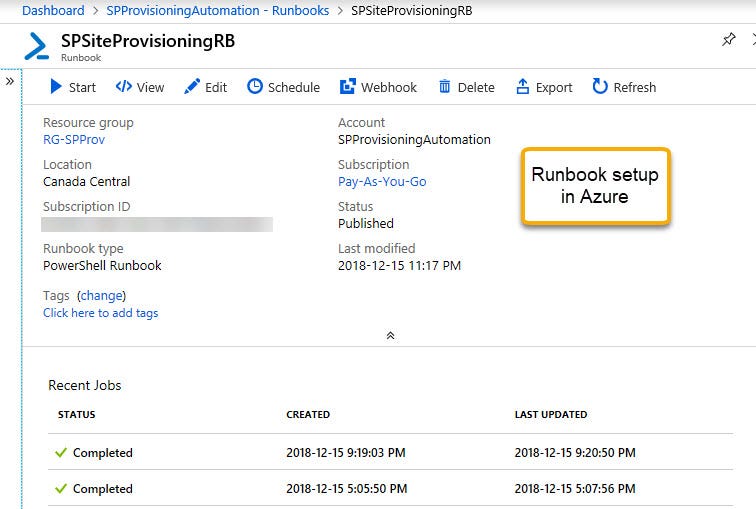Click the green checkmark of the 9:19:03 PM job

61,453
